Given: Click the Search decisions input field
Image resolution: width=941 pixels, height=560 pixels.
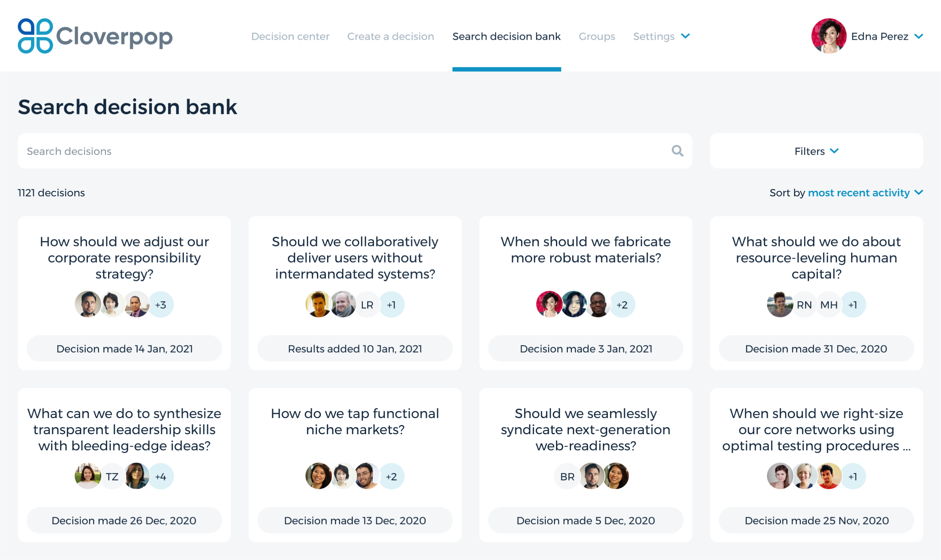Looking at the screenshot, I should (340, 151).
